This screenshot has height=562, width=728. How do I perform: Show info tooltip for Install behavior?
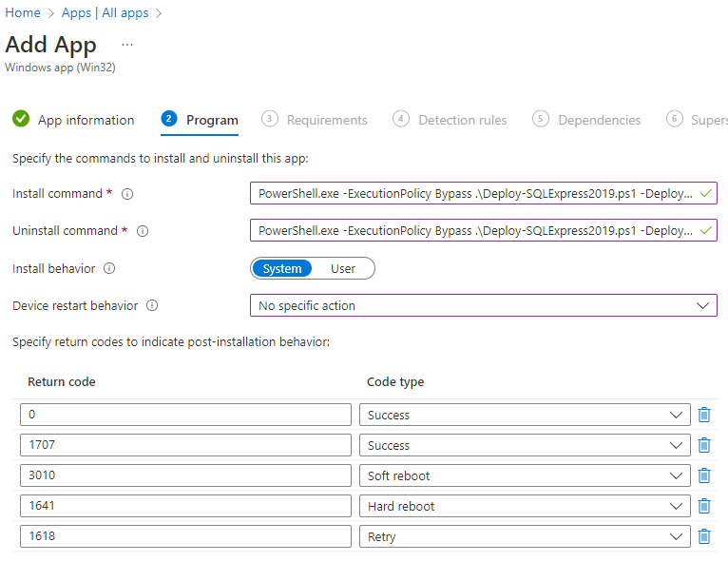point(109,269)
